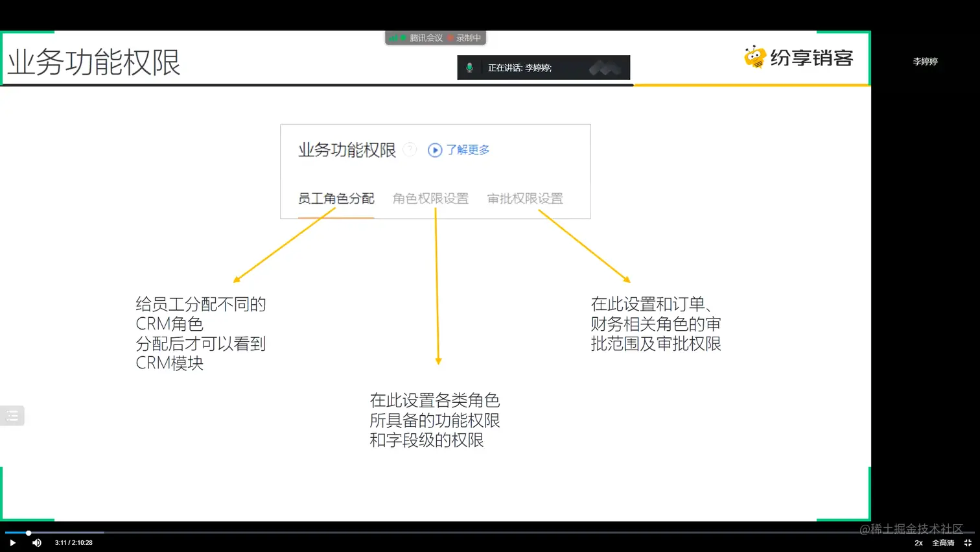Click text 给员工分配不同的 CRM角色

click(x=201, y=314)
